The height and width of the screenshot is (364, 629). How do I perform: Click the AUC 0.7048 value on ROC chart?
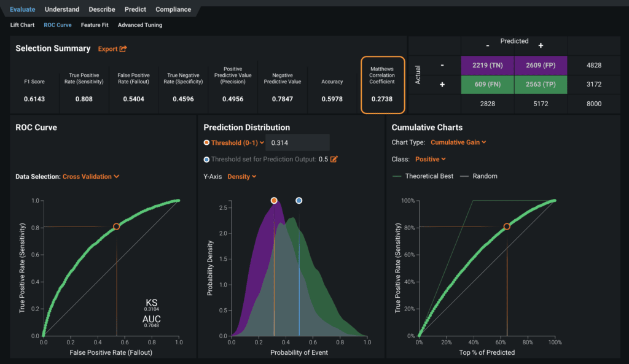click(151, 322)
